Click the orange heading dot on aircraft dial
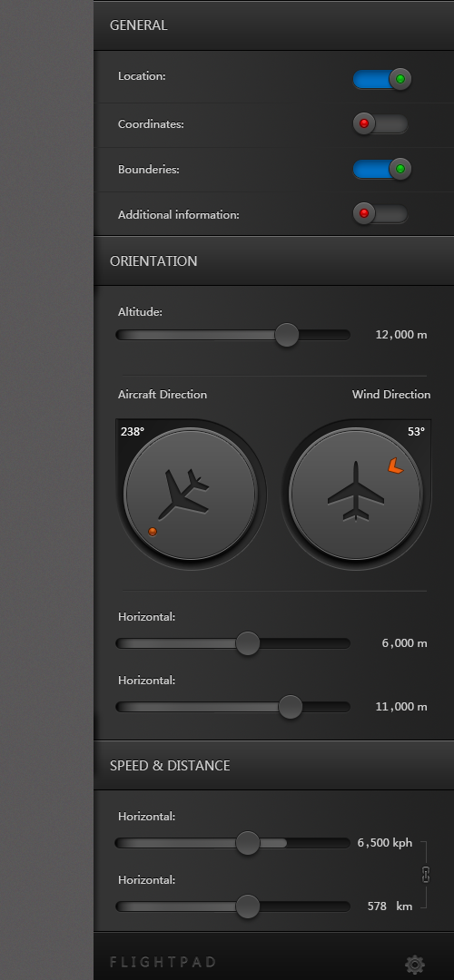Viewport: 454px width, 980px height. 153,531
